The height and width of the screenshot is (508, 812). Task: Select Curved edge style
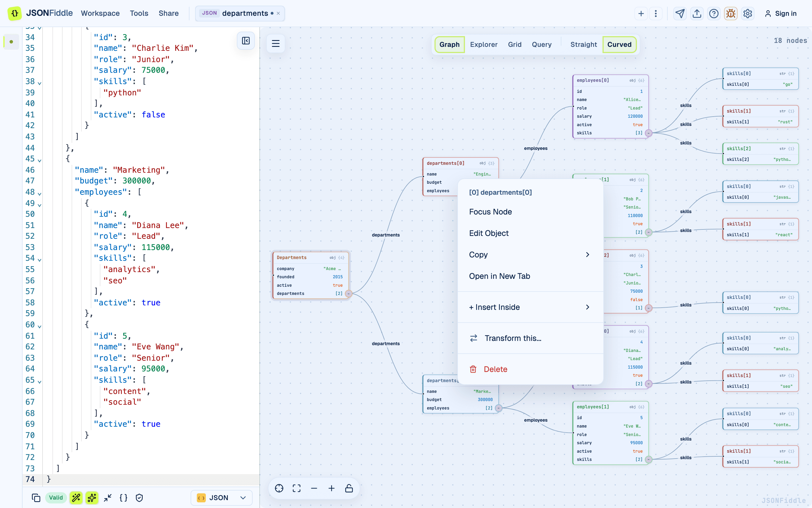619,44
